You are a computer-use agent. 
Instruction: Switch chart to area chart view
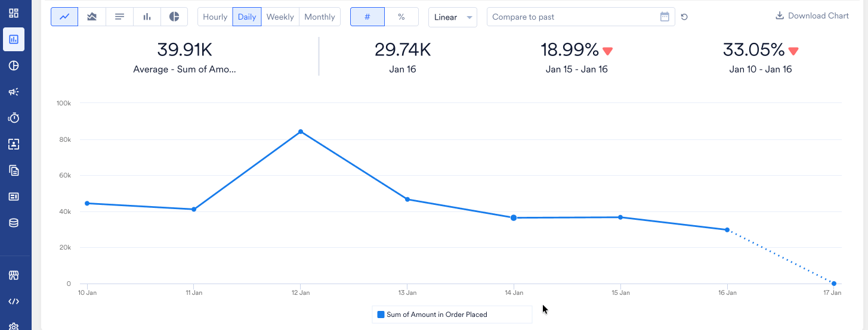tap(92, 17)
